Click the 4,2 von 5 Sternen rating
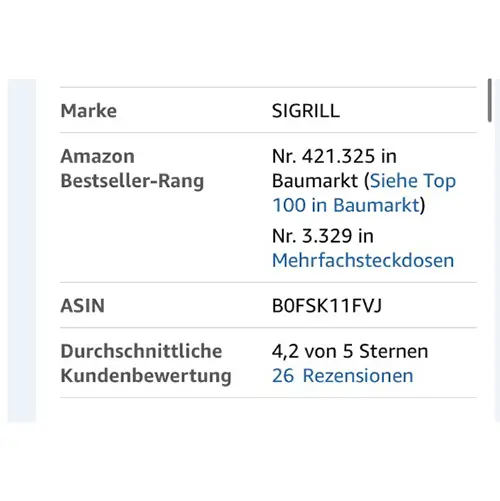This screenshot has width=500, height=501. (x=350, y=351)
